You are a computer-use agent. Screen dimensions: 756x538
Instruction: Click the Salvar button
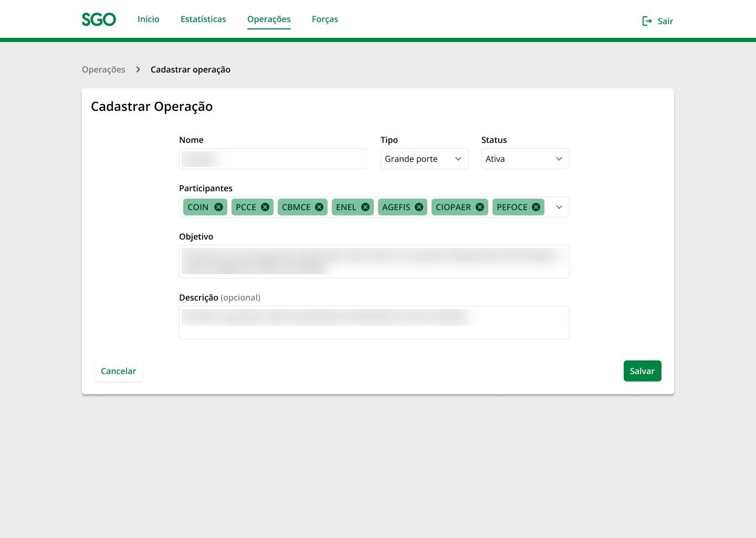pos(642,371)
